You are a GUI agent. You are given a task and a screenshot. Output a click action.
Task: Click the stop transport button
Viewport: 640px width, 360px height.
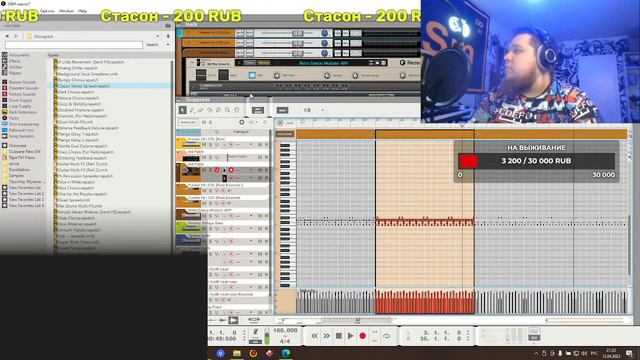pyautogui.click(x=338, y=336)
